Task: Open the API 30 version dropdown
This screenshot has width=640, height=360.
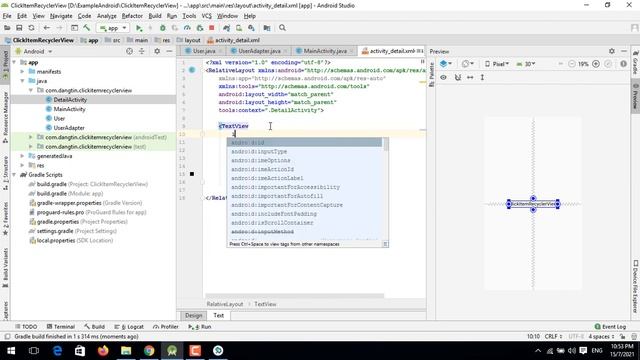Action: point(526,64)
